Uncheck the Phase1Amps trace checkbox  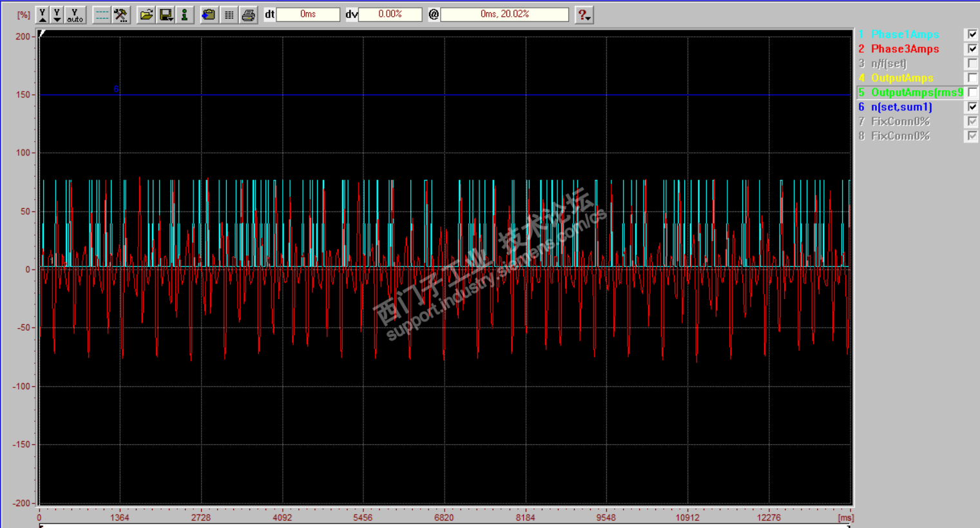point(972,34)
